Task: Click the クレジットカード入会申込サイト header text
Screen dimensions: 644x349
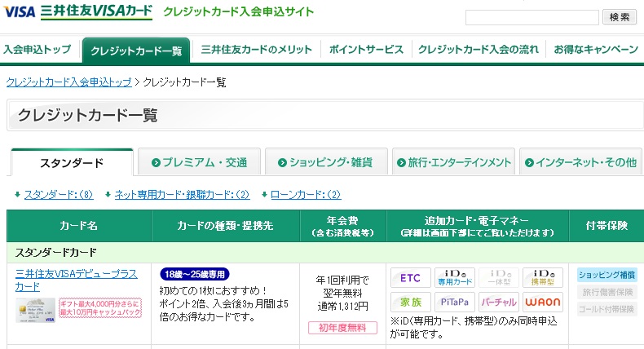Action: [x=239, y=11]
